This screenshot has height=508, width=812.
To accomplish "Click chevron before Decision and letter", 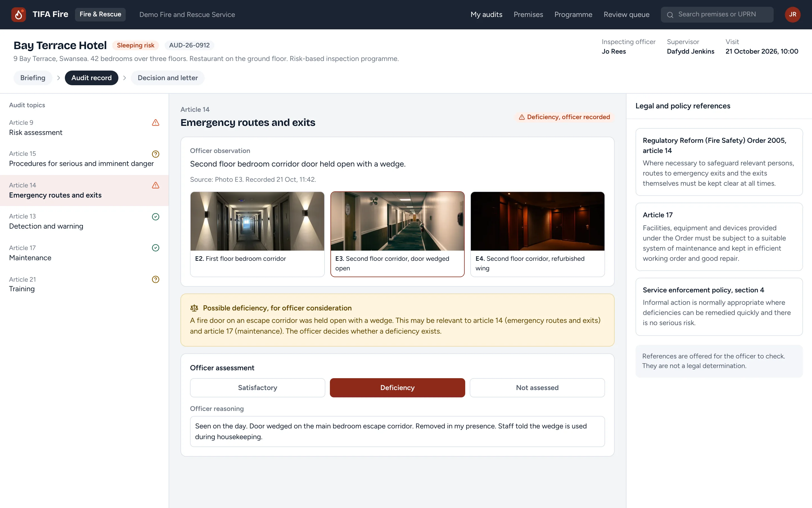I will coord(125,78).
